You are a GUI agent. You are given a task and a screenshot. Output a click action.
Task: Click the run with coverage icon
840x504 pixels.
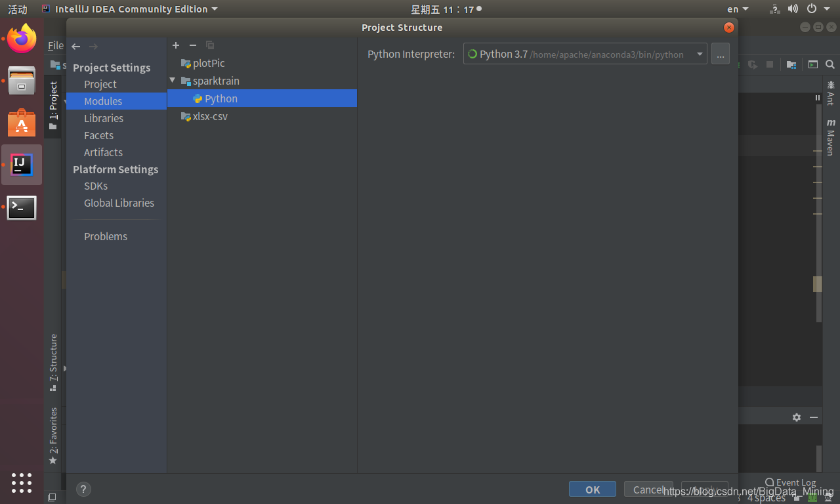click(x=753, y=64)
